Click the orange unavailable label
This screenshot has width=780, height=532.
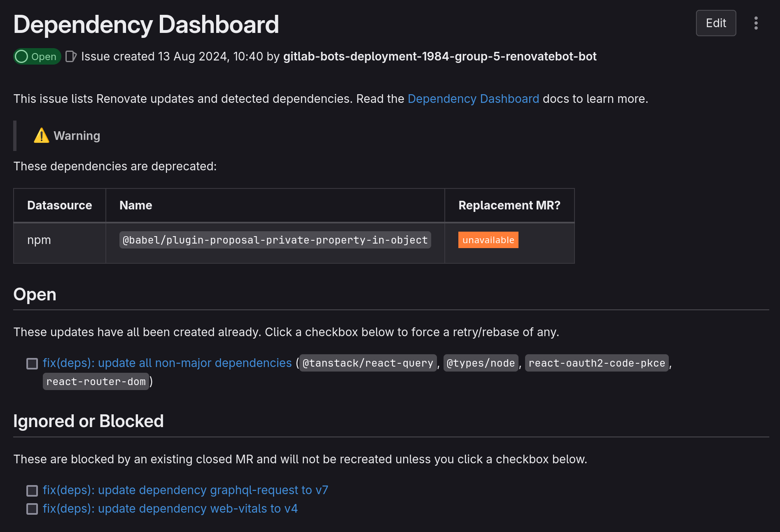488,240
